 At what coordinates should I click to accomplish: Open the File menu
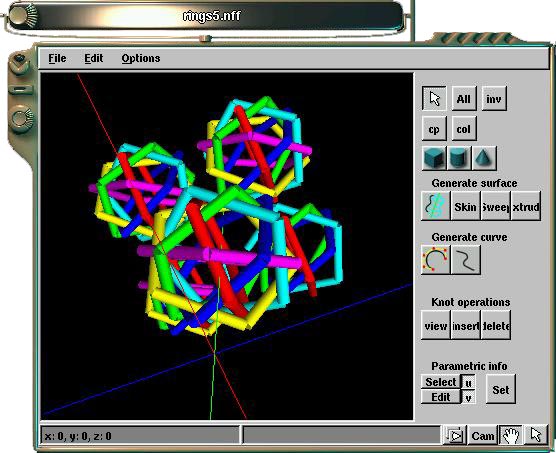click(x=57, y=58)
